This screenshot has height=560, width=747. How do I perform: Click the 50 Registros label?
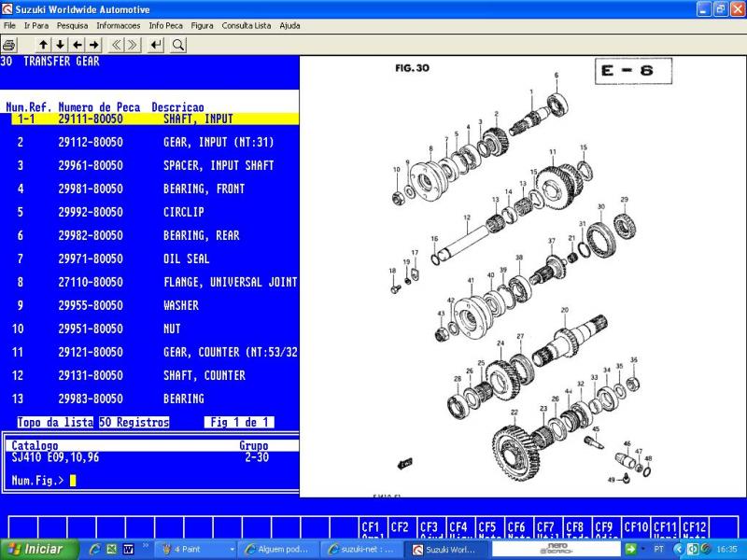[134, 423]
